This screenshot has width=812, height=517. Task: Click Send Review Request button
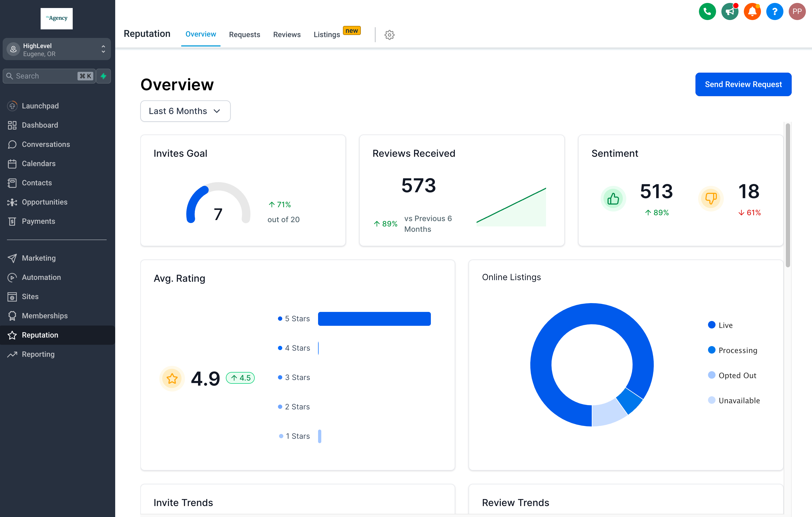coord(743,84)
